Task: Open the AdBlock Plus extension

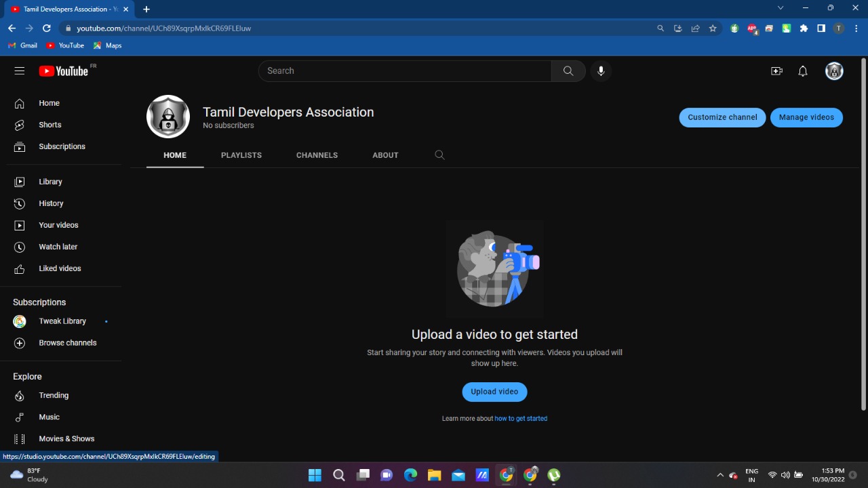Action: click(752, 28)
